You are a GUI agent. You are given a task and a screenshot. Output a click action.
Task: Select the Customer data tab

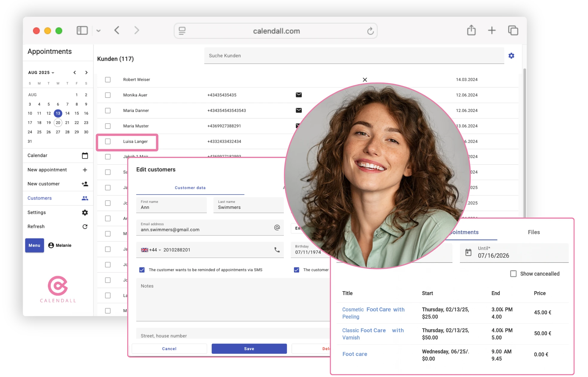tap(190, 188)
